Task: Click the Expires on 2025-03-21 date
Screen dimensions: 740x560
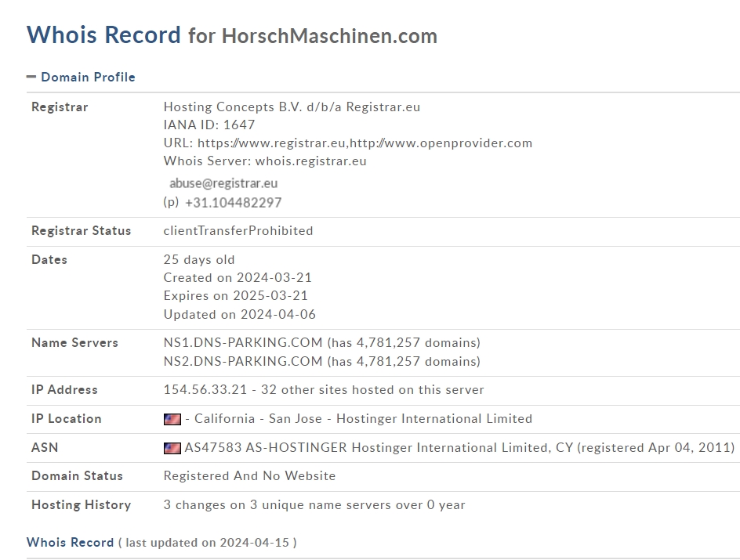Action: tap(235, 295)
